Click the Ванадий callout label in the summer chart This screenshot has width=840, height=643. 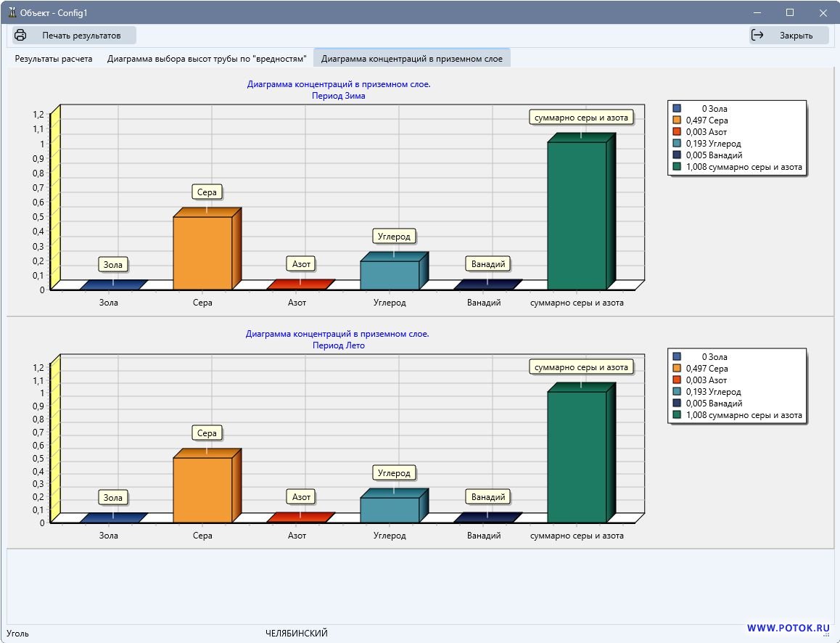488,497
